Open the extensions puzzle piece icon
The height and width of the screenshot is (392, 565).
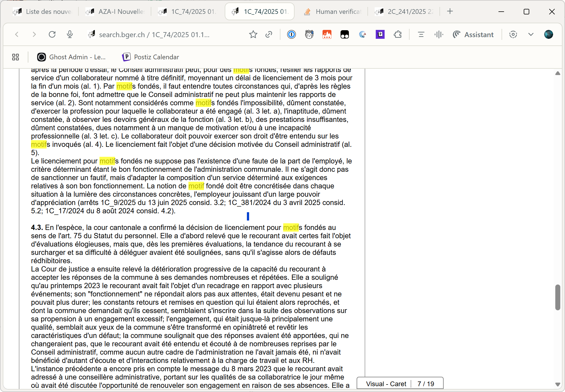(398, 34)
